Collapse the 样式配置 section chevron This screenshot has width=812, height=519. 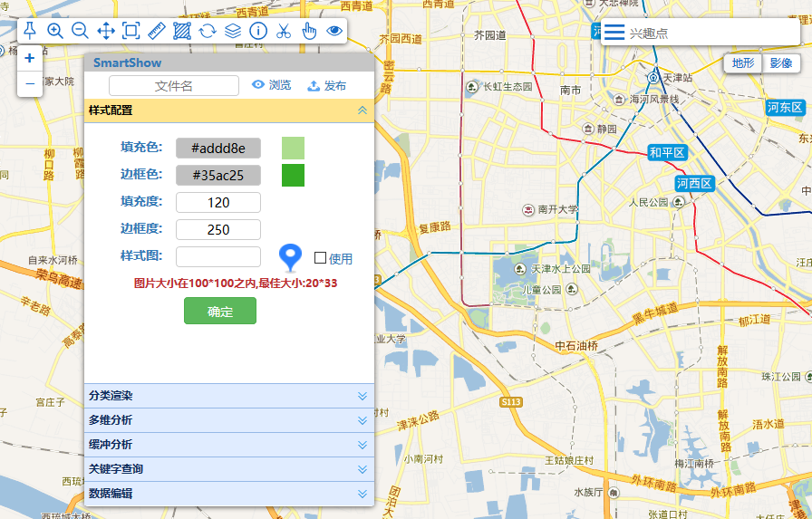point(362,111)
